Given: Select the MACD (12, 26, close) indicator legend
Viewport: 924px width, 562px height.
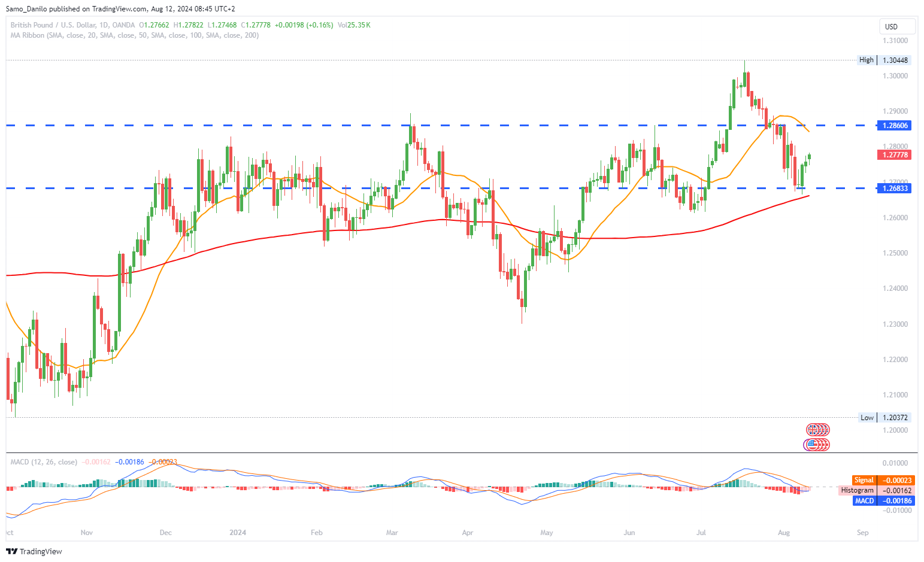Looking at the screenshot, I should coord(44,462).
